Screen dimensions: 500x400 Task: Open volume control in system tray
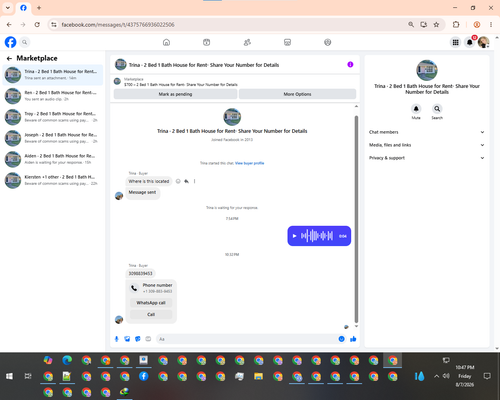446,376
